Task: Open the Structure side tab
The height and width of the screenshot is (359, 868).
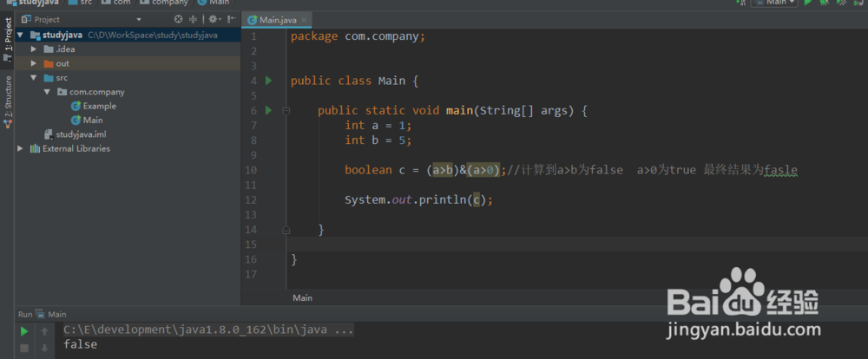Action: pos(8,101)
